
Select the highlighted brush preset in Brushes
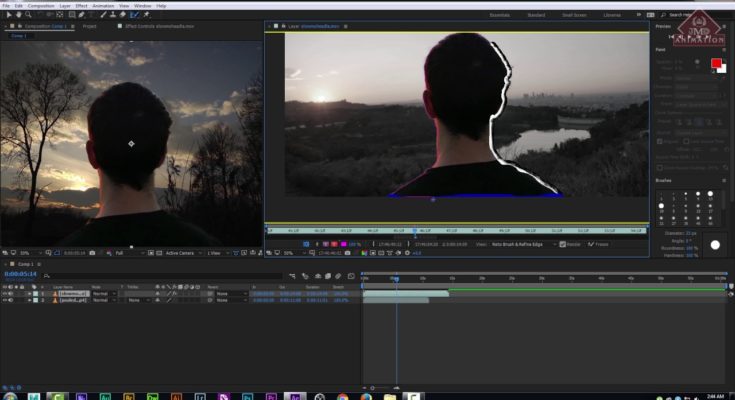(661, 206)
